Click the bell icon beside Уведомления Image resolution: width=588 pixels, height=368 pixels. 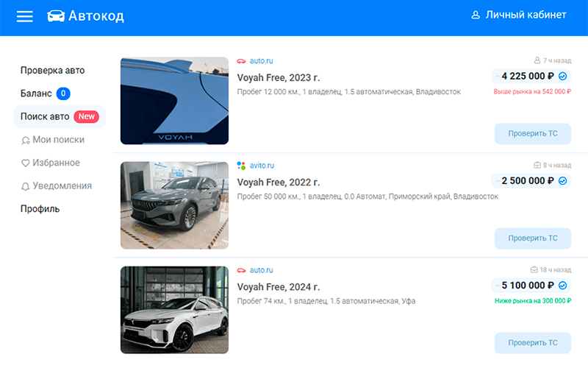pyautogui.click(x=25, y=186)
